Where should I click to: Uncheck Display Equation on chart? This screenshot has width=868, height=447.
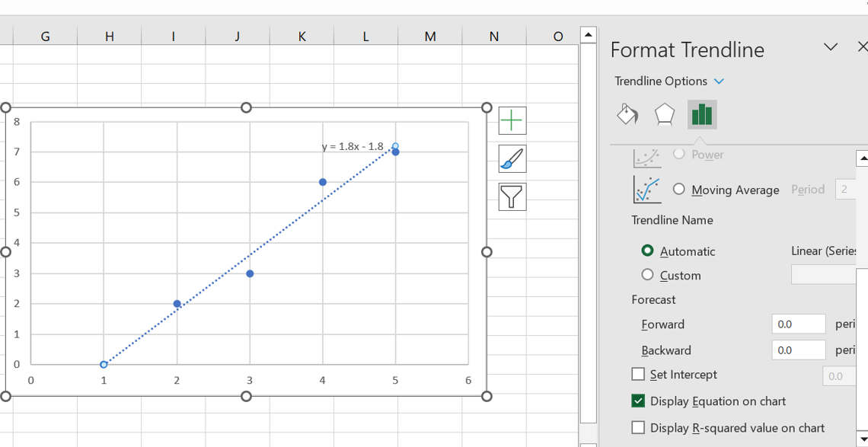[638, 401]
